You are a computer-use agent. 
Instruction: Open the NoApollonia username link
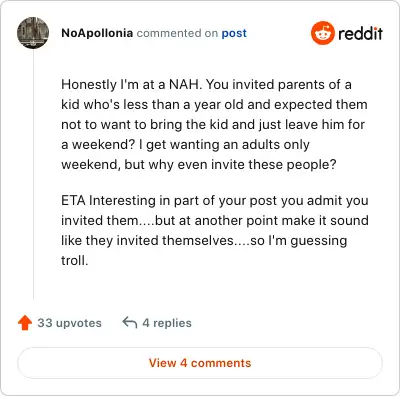[97, 33]
